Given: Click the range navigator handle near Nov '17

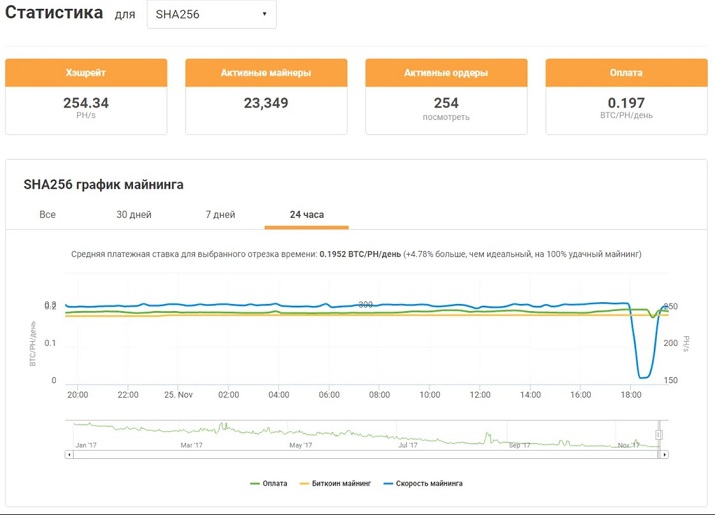Looking at the screenshot, I should pos(658,434).
